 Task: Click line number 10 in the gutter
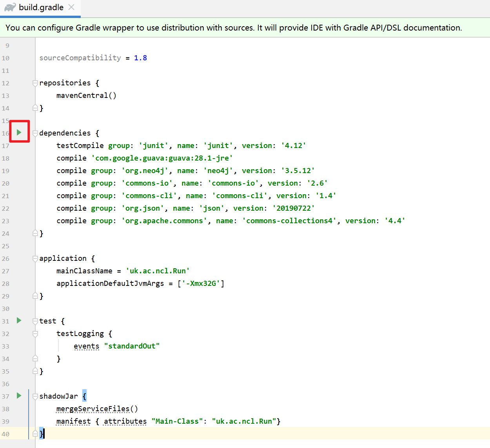(x=5, y=58)
